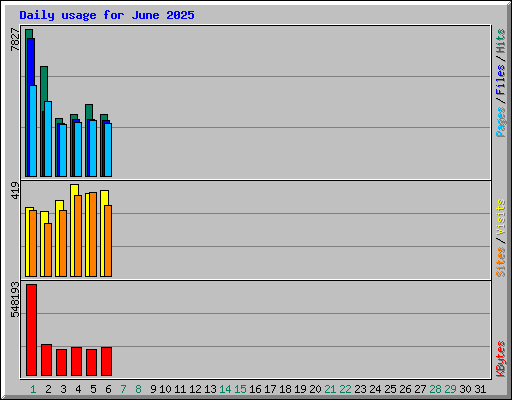Click day 26 on the x-axis
The image size is (512, 400).
pyautogui.click(x=405, y=389)
